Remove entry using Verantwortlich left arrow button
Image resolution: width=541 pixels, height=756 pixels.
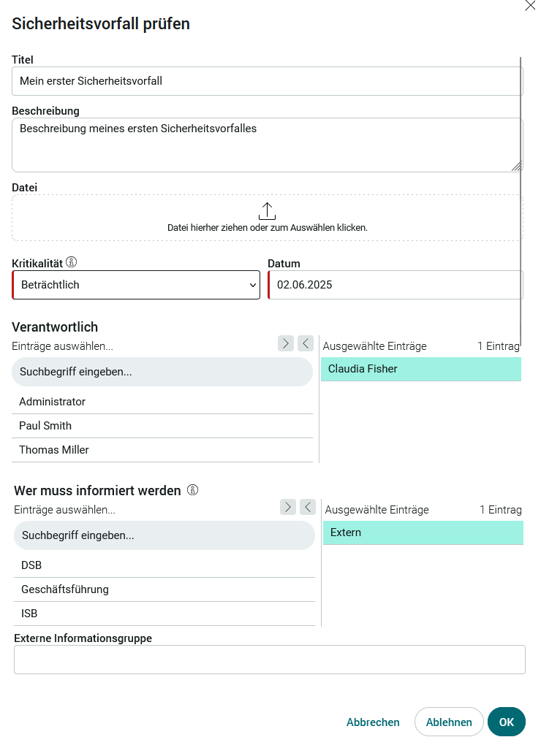click(306, 343)
